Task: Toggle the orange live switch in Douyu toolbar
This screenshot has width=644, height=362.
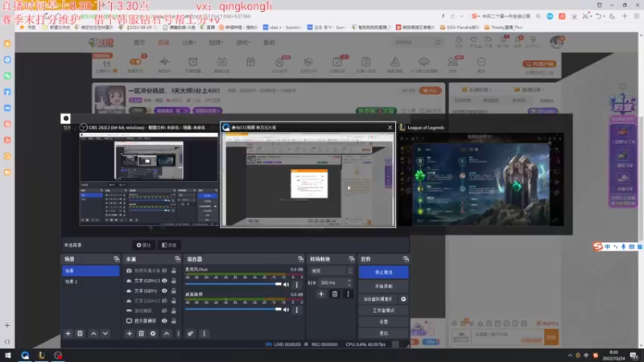Action: pos(135,62)
